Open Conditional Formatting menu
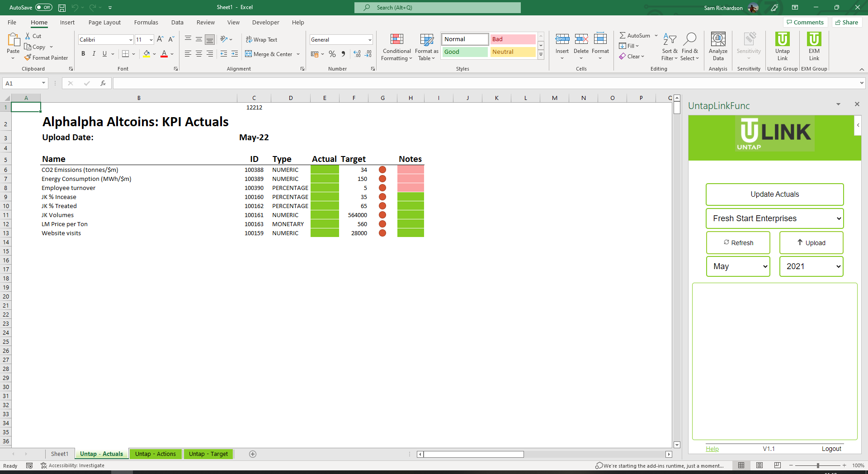This screenshot has width=868, height=474. coord(396,46)
